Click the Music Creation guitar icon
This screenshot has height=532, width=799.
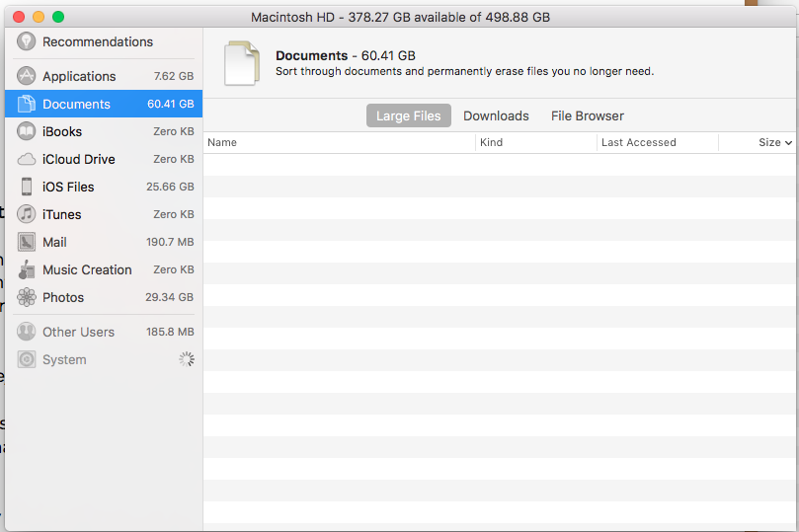(x=26, y=269)
